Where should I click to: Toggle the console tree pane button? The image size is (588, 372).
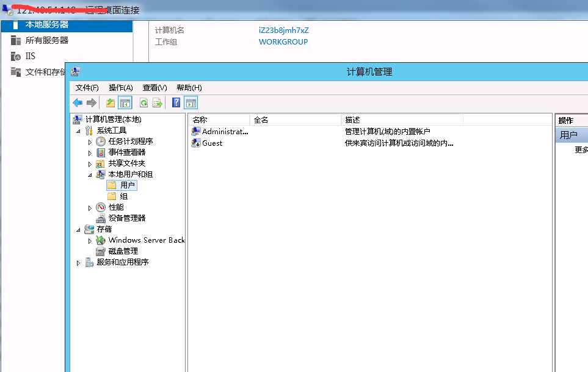click(125, 102)
